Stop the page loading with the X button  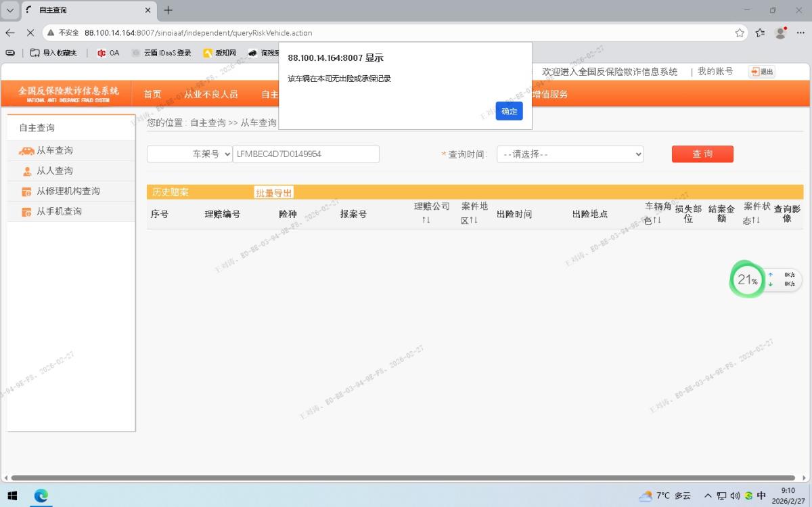30,32
